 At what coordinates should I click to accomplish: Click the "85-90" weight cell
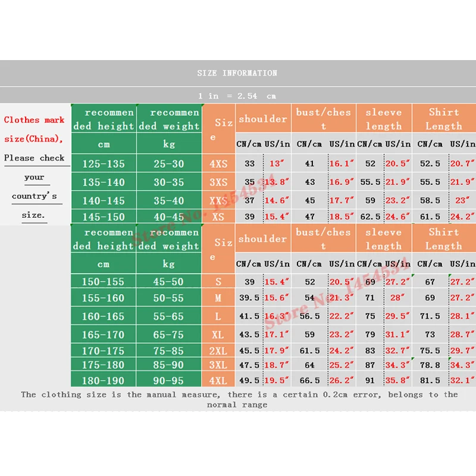[168, 365]
